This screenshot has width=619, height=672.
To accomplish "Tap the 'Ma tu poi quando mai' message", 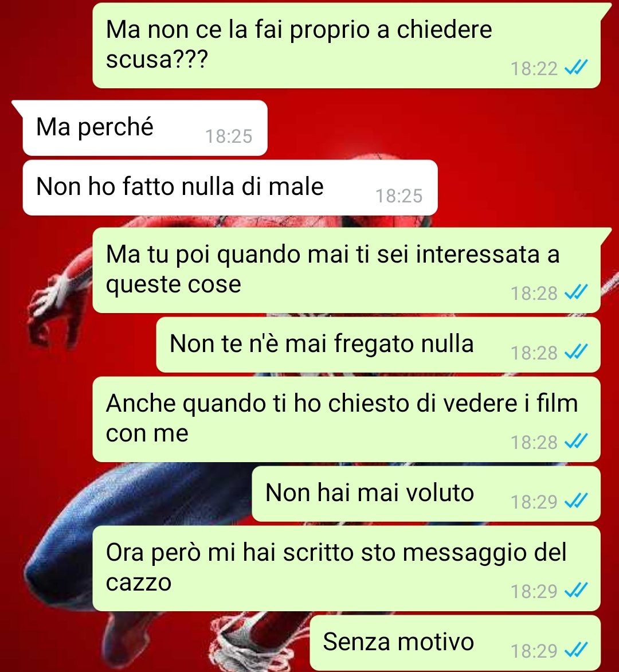I will pos(347,271).
